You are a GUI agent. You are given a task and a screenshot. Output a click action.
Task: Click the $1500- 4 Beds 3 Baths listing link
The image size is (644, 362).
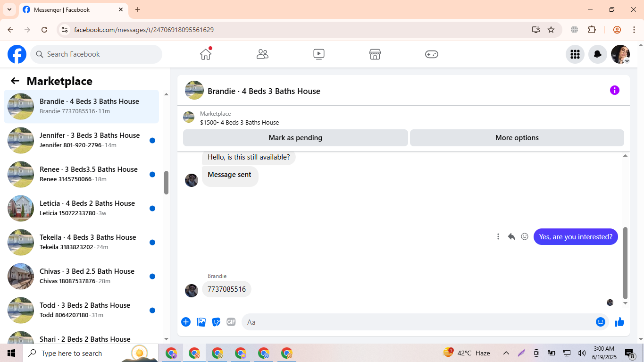(x=239, y=122)
